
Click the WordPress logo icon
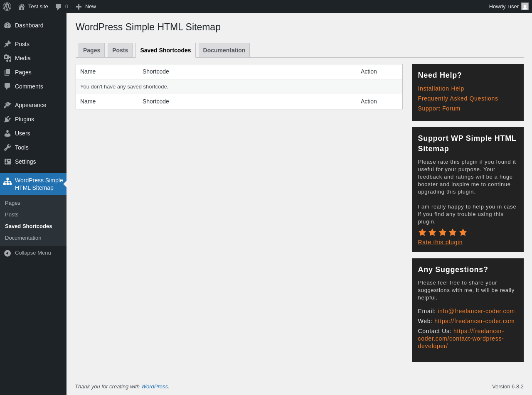pyautogui.click(x=7, y=7)
